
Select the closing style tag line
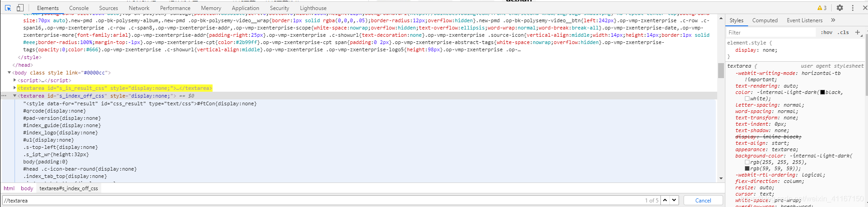click(30, 57)
